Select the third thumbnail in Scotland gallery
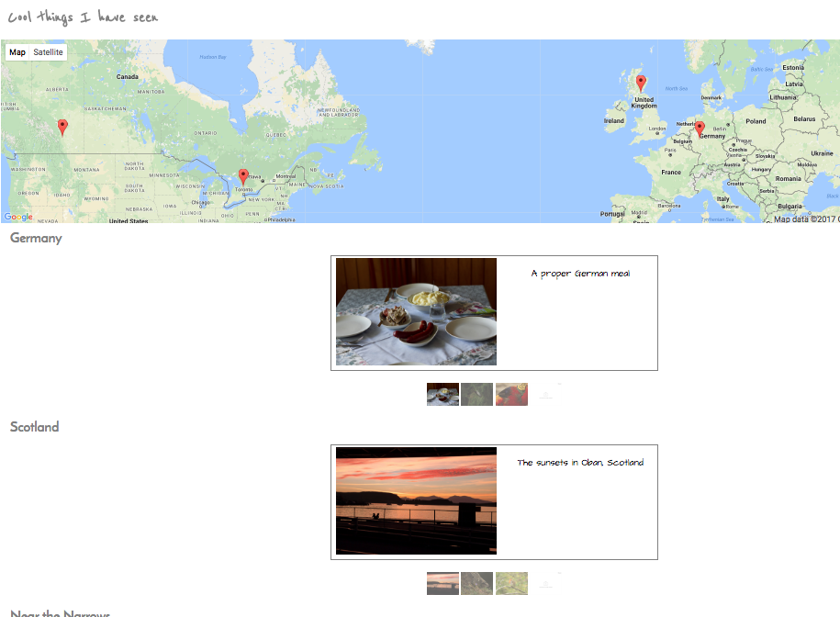This screenshot has height=617, width=840. click(511, 583)
